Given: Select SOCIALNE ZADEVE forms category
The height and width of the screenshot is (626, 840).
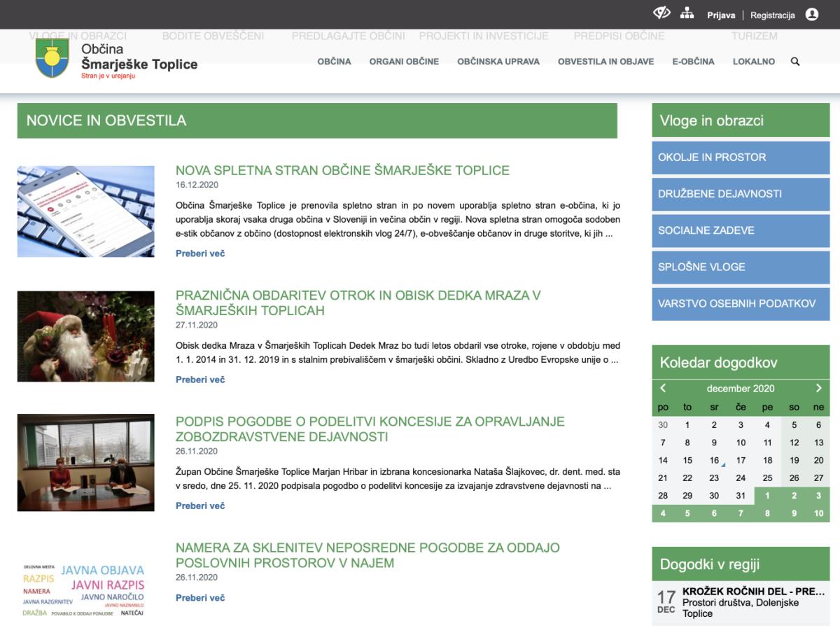Looking at the screenshot, I should point(741,230).
